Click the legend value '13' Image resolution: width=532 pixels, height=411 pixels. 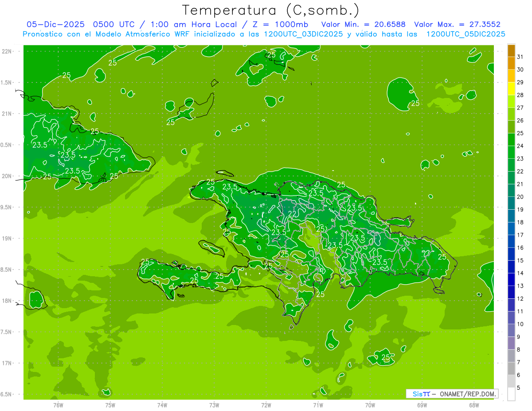(520, 286)
